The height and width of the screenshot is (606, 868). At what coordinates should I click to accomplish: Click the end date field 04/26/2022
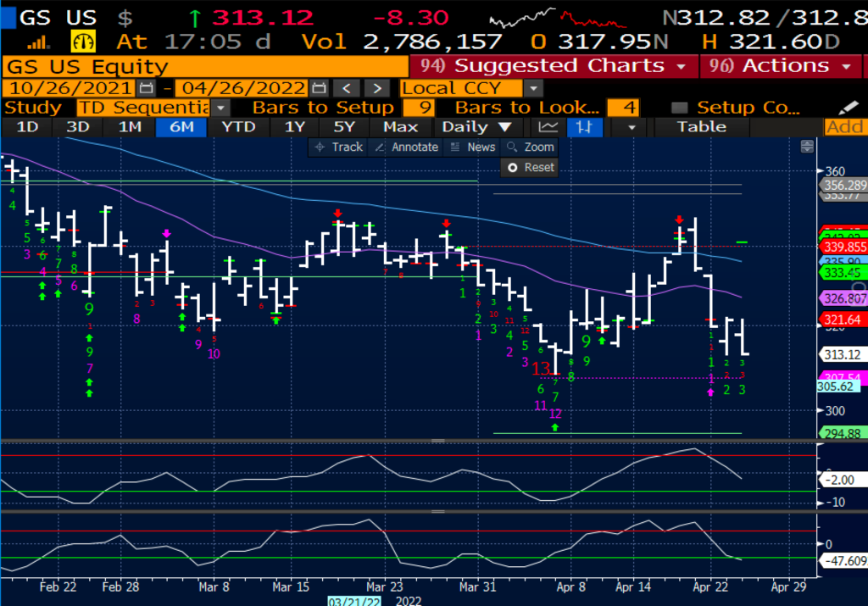pyautogui.click(x=242, y=88)
